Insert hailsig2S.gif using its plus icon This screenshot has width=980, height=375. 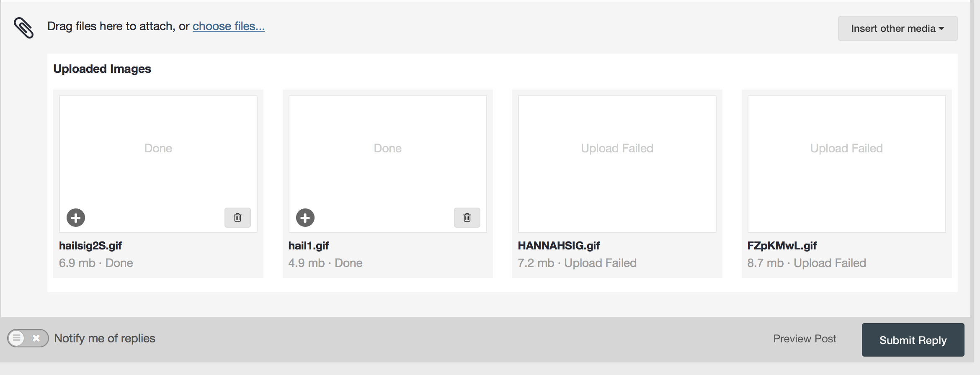[x=76, y=218]
